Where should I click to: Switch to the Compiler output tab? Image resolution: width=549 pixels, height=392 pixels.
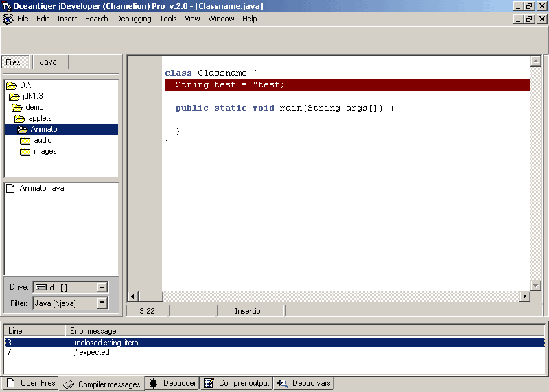click(236, 383)
